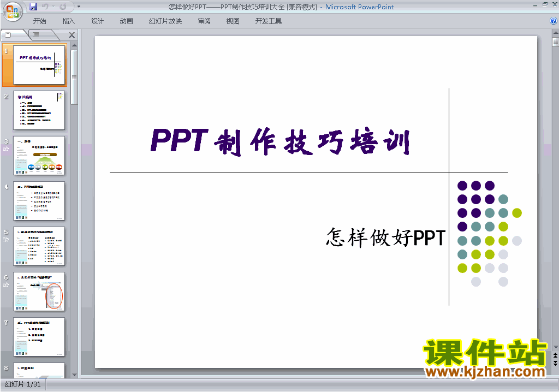Undo the last action
Viewport: 559px width, 392px height.
(45, 7)
